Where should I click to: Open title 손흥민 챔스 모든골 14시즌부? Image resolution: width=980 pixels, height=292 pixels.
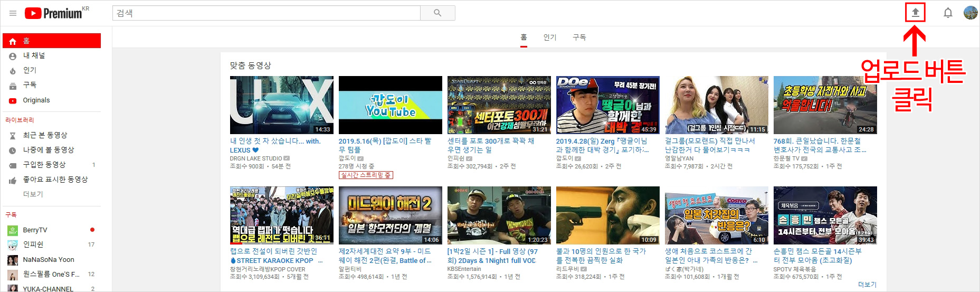(817, 256)
